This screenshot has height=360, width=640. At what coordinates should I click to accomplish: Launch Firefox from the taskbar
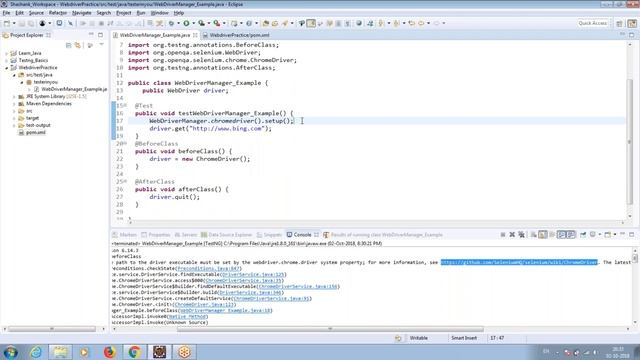[109, 352]
